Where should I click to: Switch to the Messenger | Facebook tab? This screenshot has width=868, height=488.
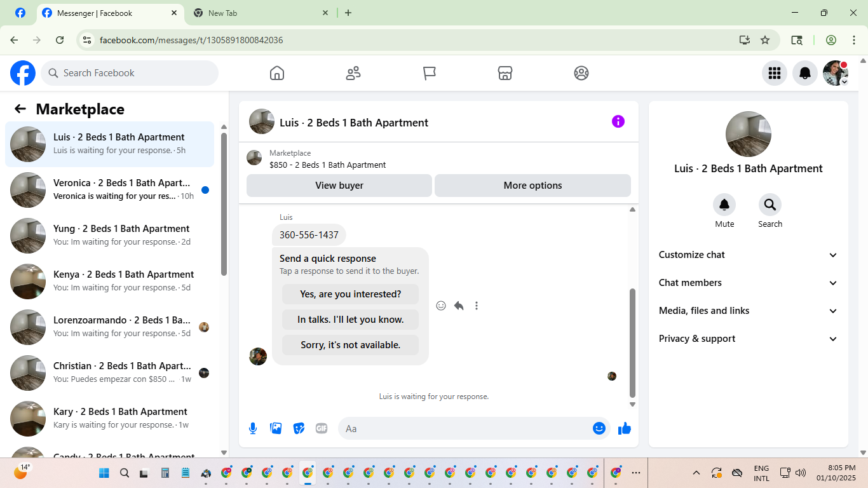point(110,13)
